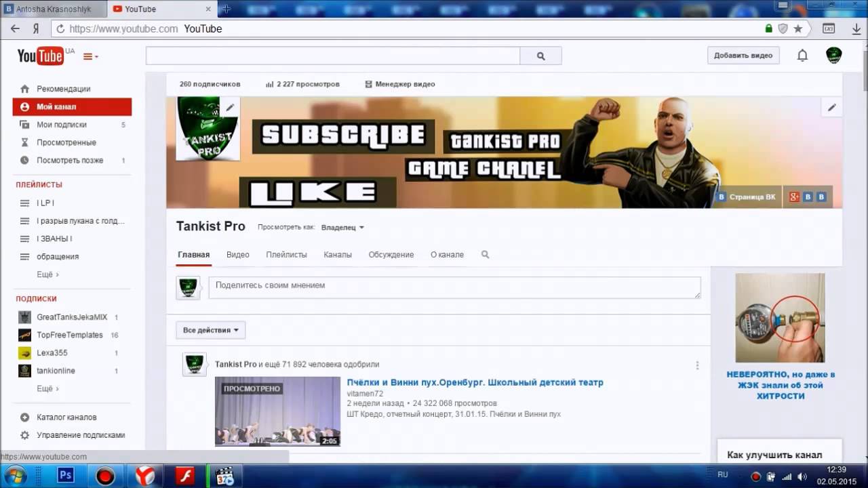Search channel magnifier icon in tabs
This screenshot has height=488, width=868.
(485, 255)
